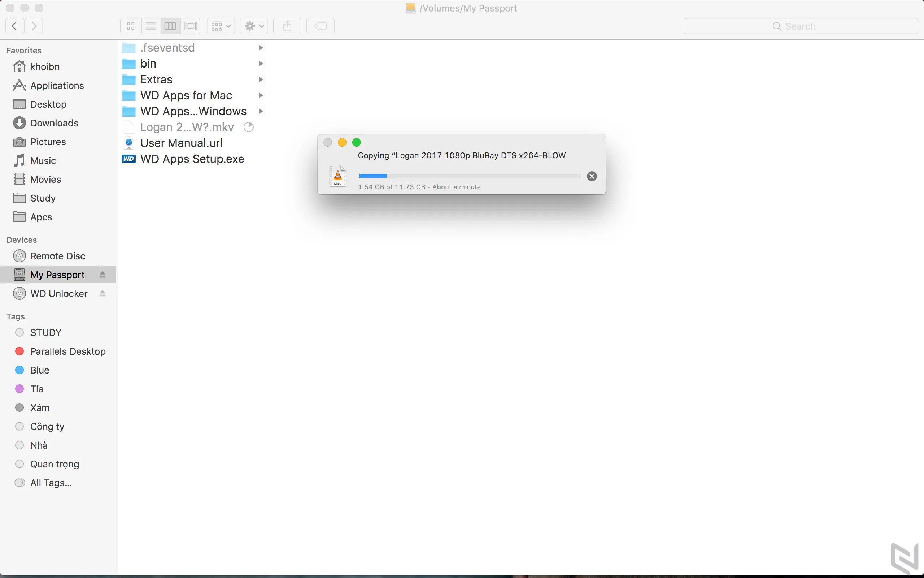
Task: Select the Extras folder
Action: pos(191,79)
